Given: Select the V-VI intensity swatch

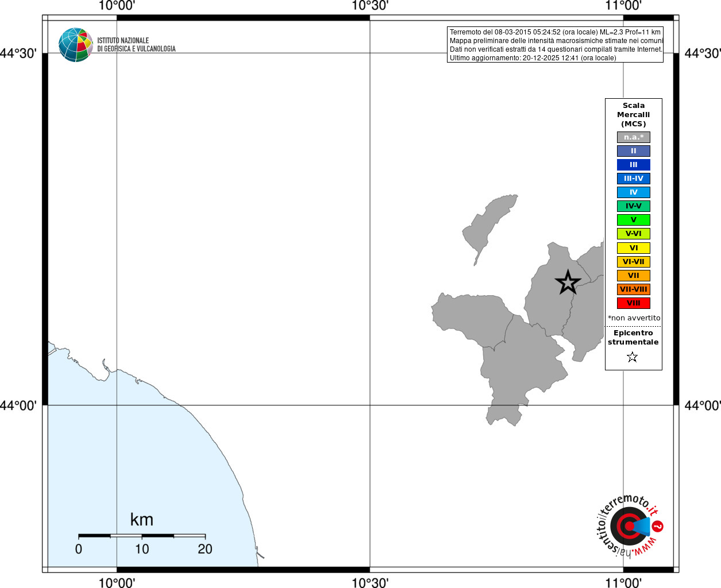Looking at the screenshot, I should click(634, 234).
